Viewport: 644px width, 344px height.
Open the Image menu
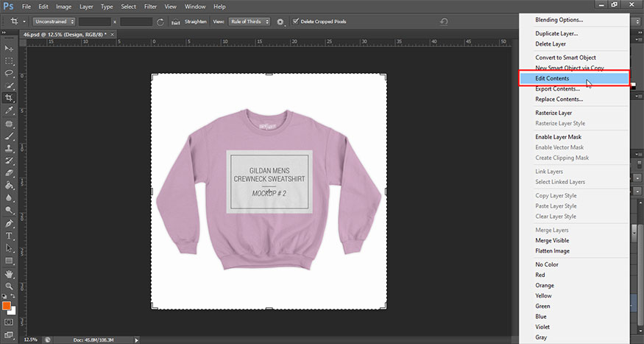pyautogui.click(x=63, y=7)
